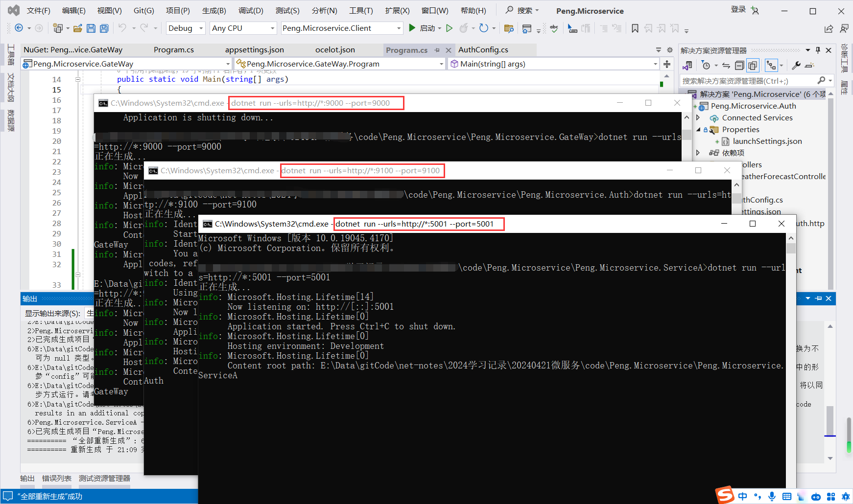Click the microphone icon in IME bar
853x504 pixels.
[772, 496]
